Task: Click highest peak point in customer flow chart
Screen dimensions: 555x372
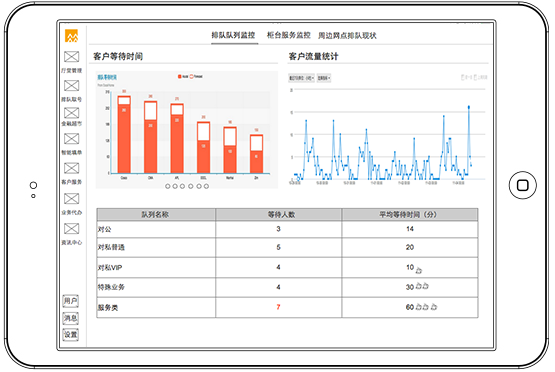Action: [x=469, y=107]
